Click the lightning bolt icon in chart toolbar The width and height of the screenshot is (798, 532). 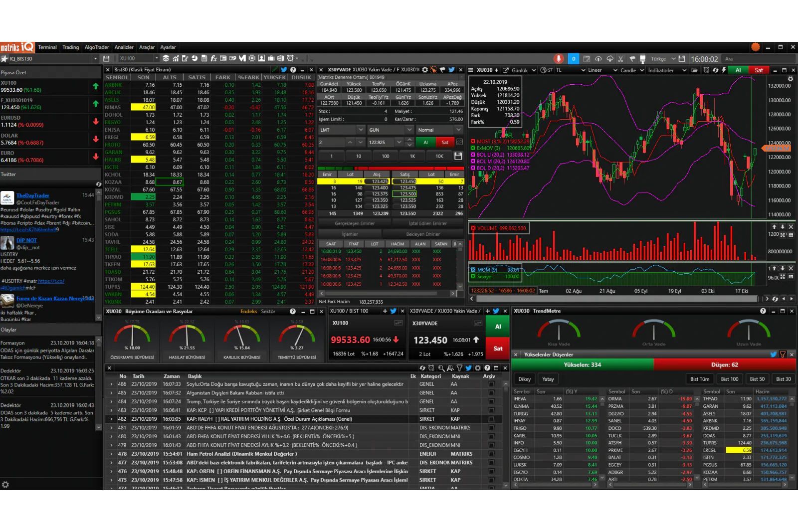[724, 70]
